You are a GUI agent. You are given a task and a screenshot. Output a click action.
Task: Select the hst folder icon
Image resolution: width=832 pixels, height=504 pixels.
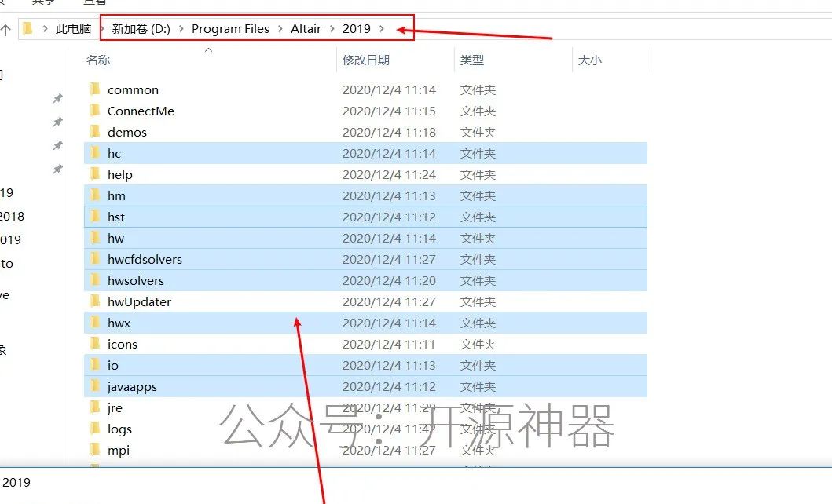(x=95, y=217)
